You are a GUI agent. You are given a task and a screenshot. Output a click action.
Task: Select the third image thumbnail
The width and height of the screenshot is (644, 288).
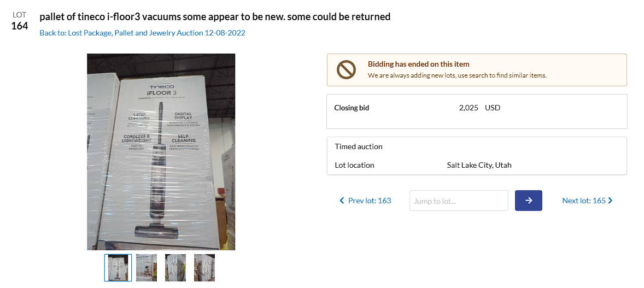[175, 268]
